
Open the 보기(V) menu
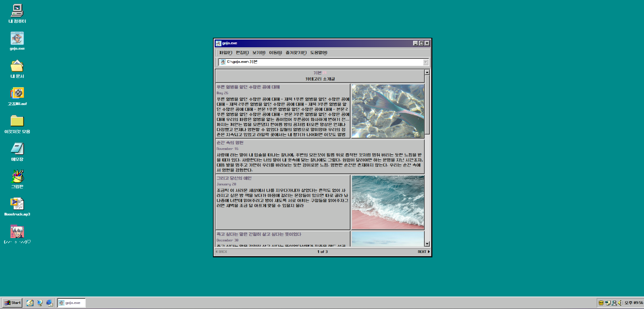(x=259, y=53)
